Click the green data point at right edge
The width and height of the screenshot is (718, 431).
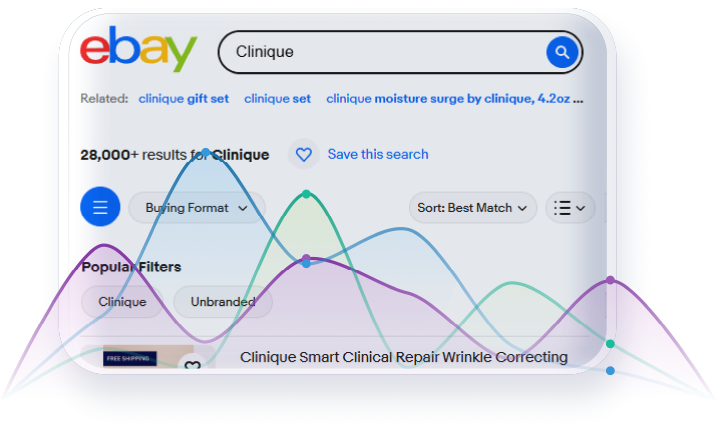[x=610, y=344]
